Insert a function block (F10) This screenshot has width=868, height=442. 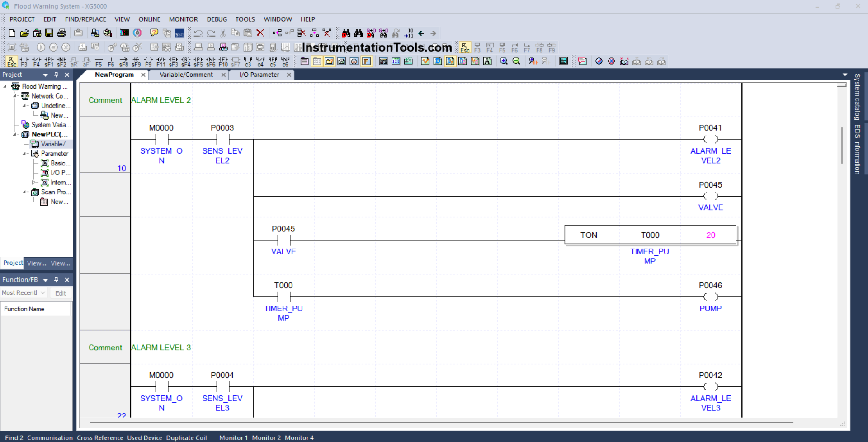pos(223,61)
